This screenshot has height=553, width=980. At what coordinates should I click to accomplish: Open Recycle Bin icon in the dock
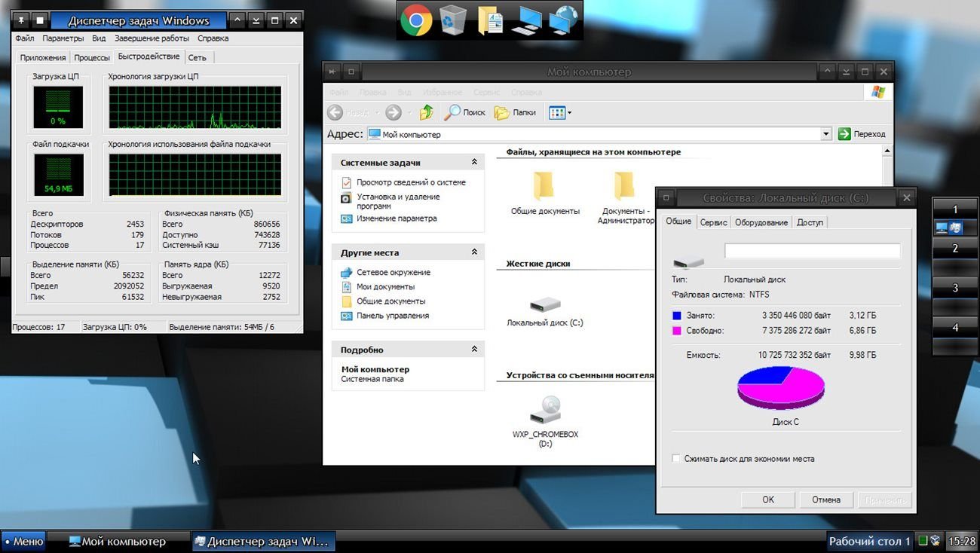pyautogui.click(x=452, y=20)
